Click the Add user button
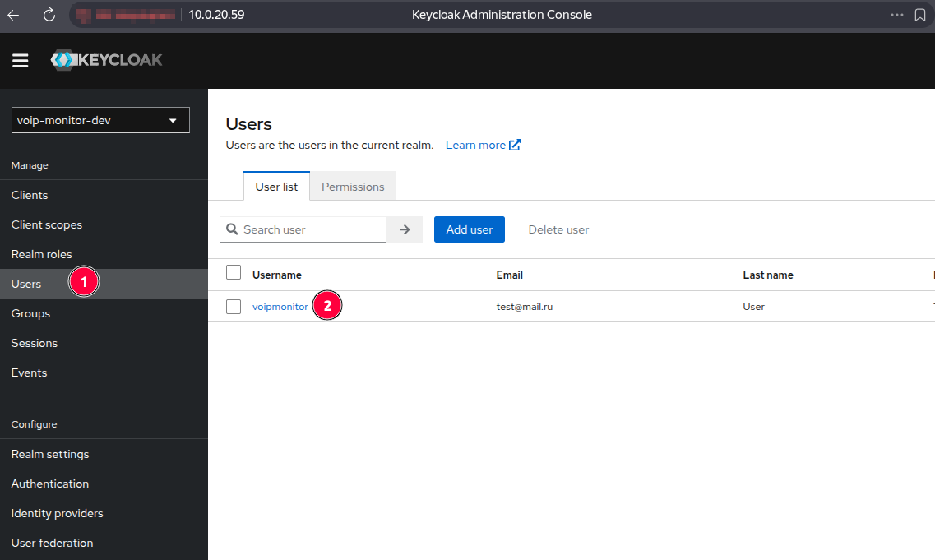The image size is (935, 560). (x=469, y=229)
